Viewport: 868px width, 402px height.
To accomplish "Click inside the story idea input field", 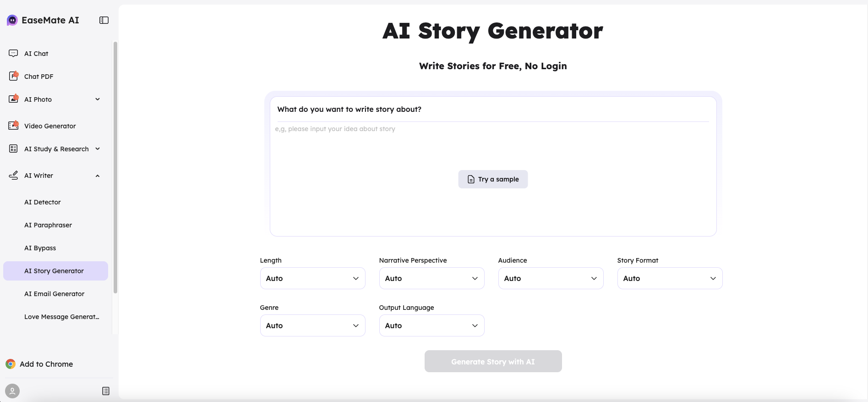I will (492, 129).
